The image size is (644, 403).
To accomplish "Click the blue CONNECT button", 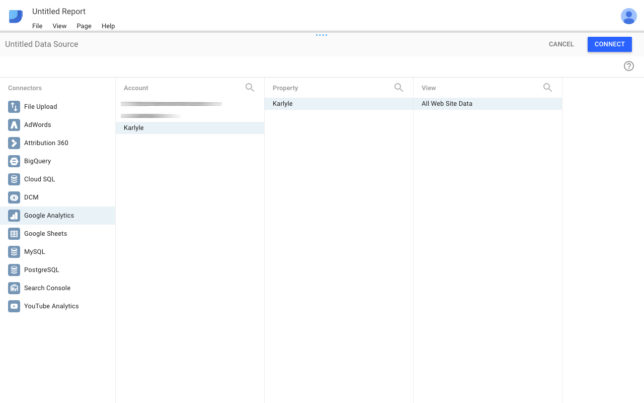I will coord(610,44).
